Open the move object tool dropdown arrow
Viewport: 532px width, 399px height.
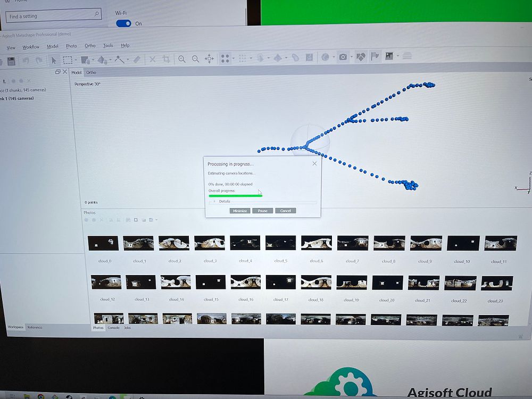click(x=110, y=60)
